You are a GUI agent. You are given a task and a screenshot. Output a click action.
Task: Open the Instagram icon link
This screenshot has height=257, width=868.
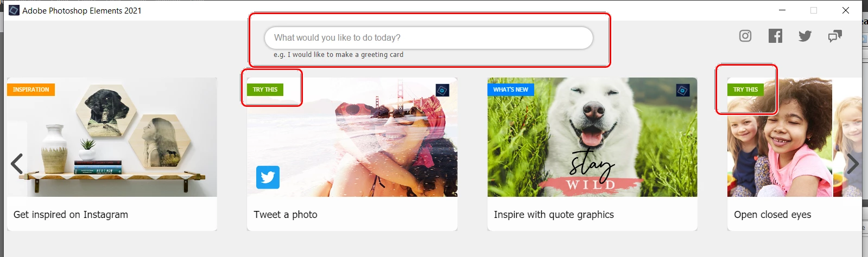(x=745, y=36)
